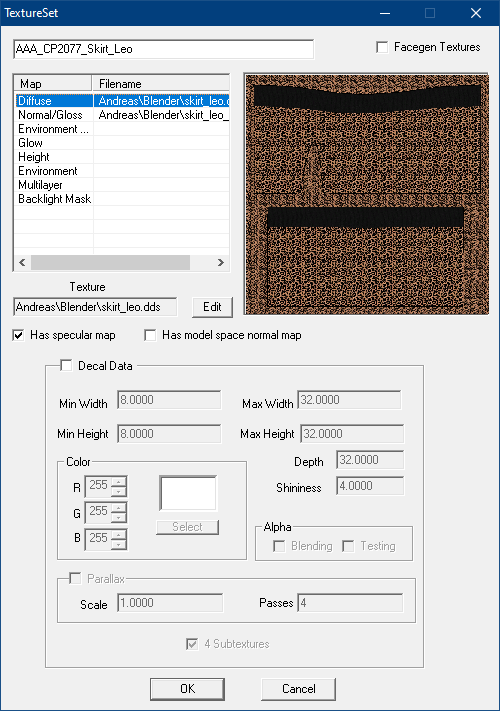
Task: Select the Environment map row below Height
Action: (122, 171)
